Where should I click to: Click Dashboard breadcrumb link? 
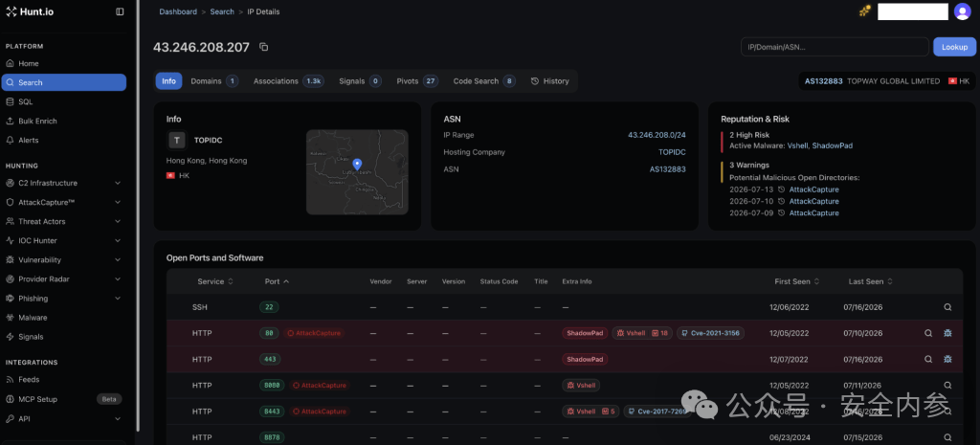pos(178,11)
